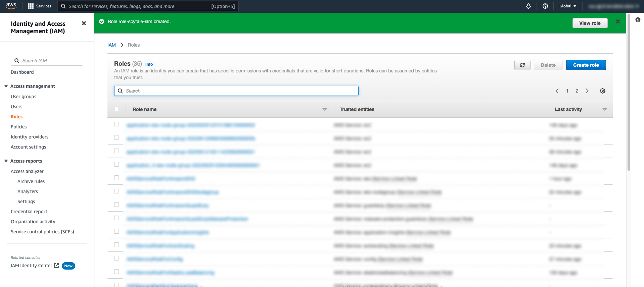Open Identity providers in sidebar
Image resolution: width=644 pixels, height=287 pixels.
pos(30,137)
